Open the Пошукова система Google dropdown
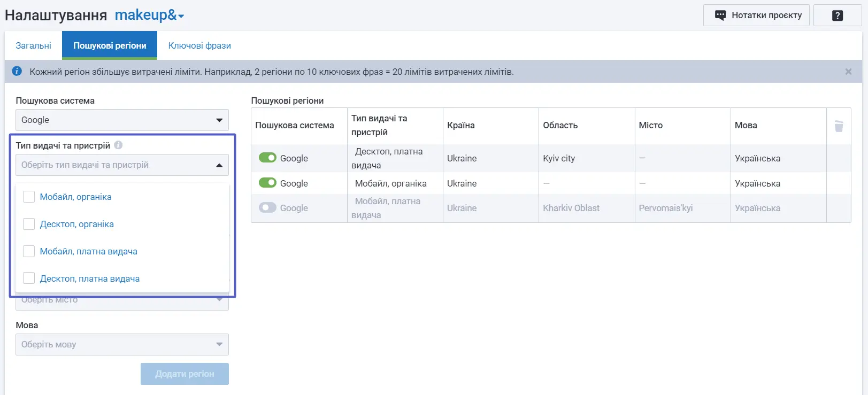Viewport: 868px width, 395px height. (x=122, y=120)
